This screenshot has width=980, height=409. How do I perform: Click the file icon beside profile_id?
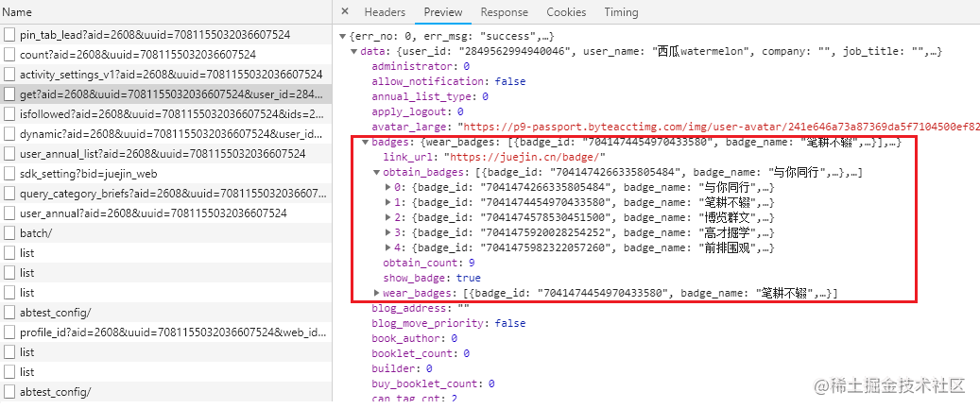click(9, 332)
